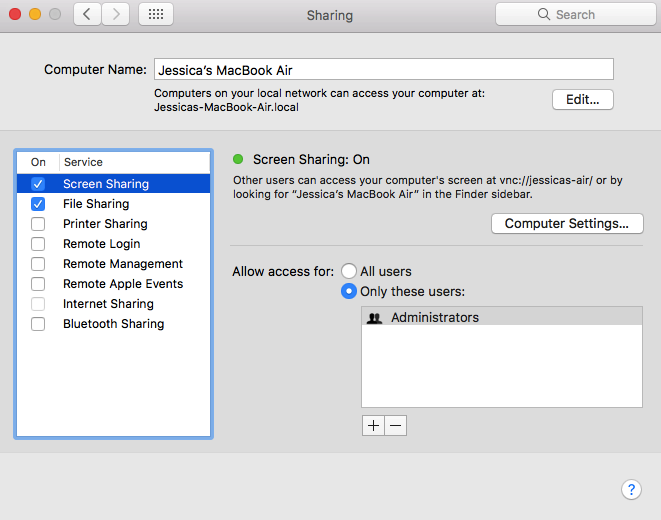Click the Jessicas-MacBook-Air.local address text
The width and height of the screenshot is (661, 520).
(x=226, y=107)
